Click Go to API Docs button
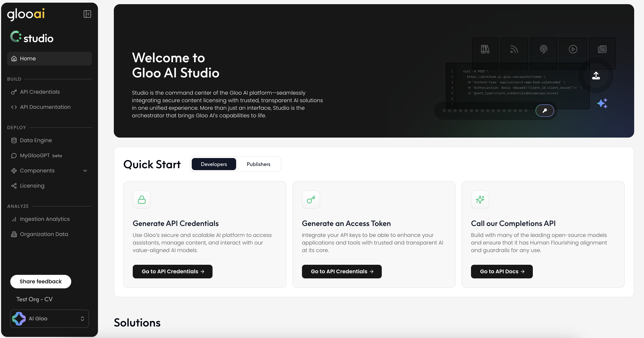 tap(502, 271)
